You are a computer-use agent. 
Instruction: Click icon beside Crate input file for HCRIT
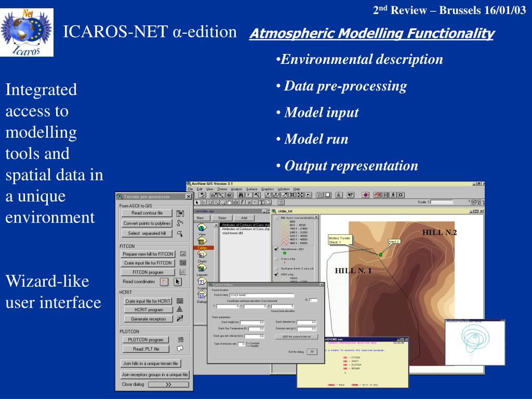180,301
